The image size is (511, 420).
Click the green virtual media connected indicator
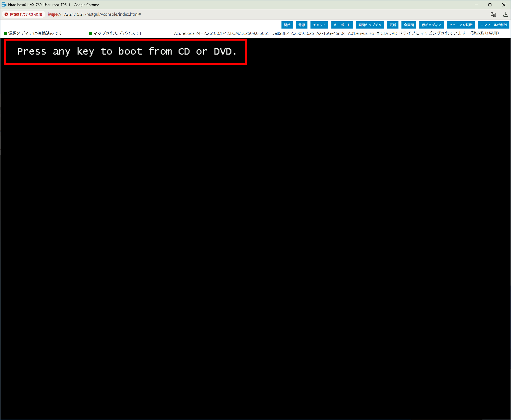coord(6,33)
